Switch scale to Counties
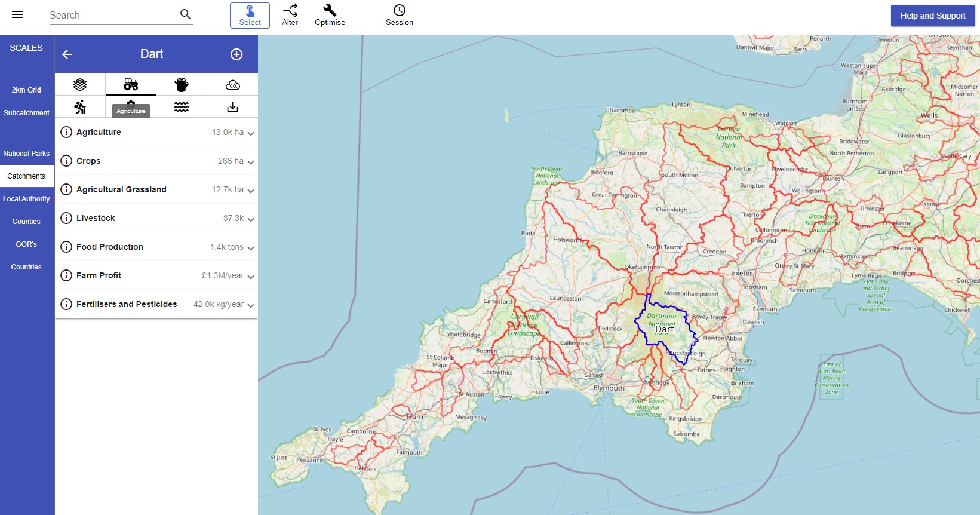This screenshot has height=515, width=980. 26,222
